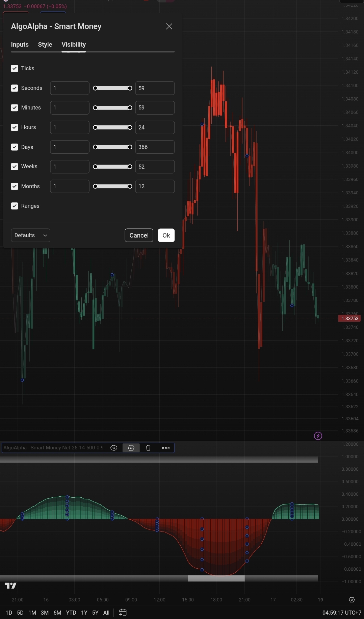The image size is (364, 619).
Task: Click the Days range slider right handle
Action: coord(130,147)
